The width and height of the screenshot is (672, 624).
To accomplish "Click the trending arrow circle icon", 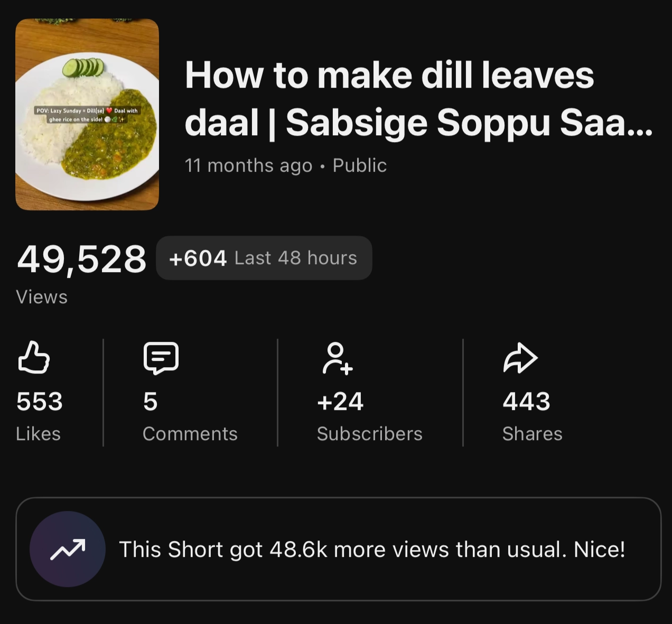I will pos(68,549).
